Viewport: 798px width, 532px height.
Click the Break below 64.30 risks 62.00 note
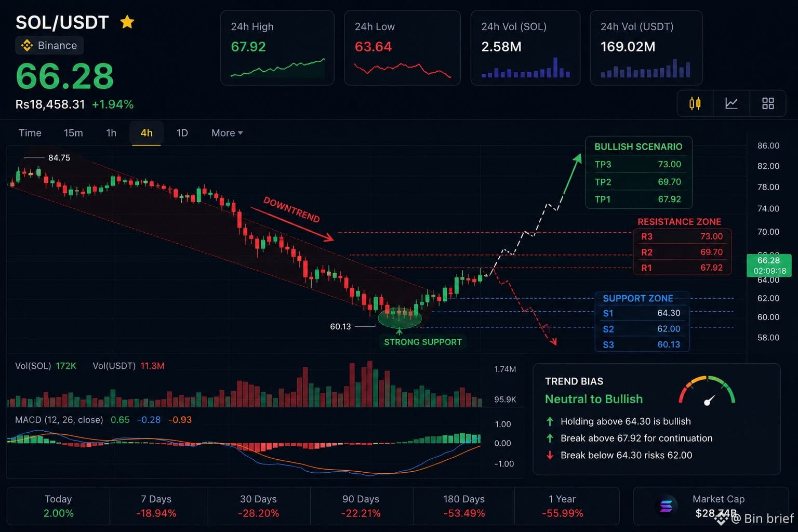[627, 455]
